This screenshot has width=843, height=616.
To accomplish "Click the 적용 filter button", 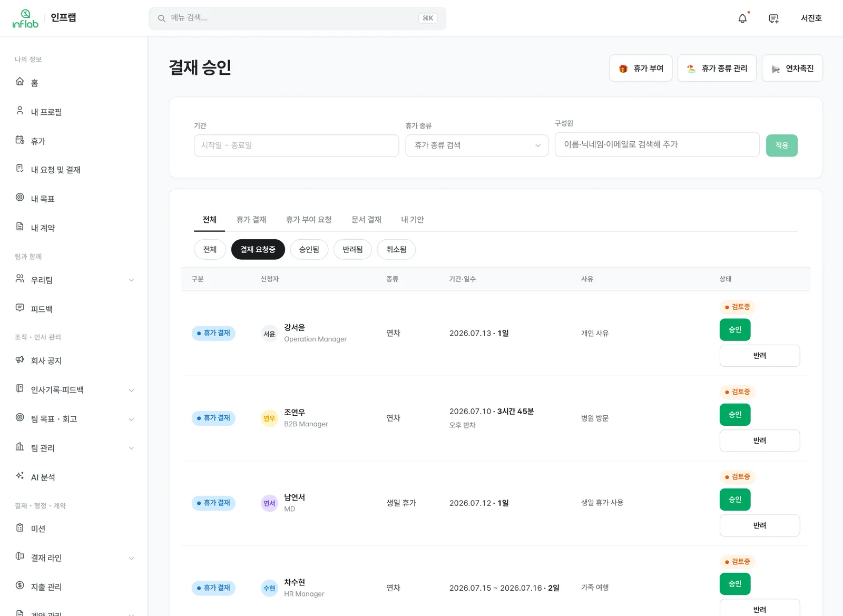I will [x=782, y=145].
